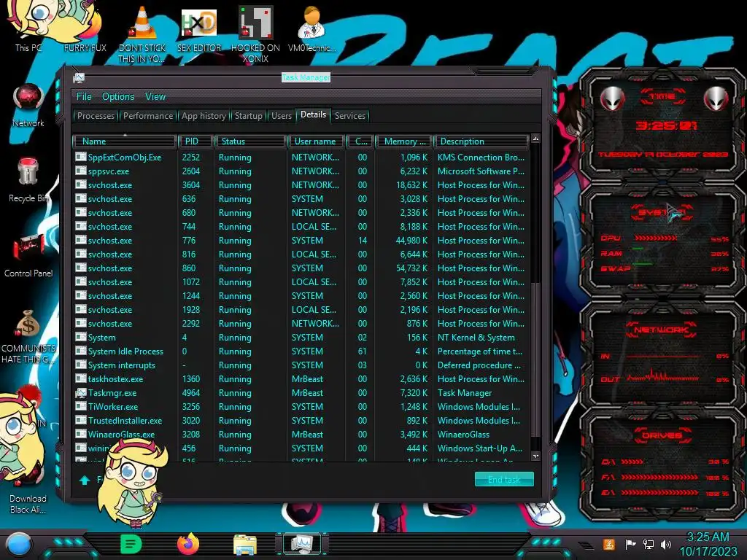Click the CPU meter in System widget
Viewport: 747px width, 560px height.
[x=665, y=238]
